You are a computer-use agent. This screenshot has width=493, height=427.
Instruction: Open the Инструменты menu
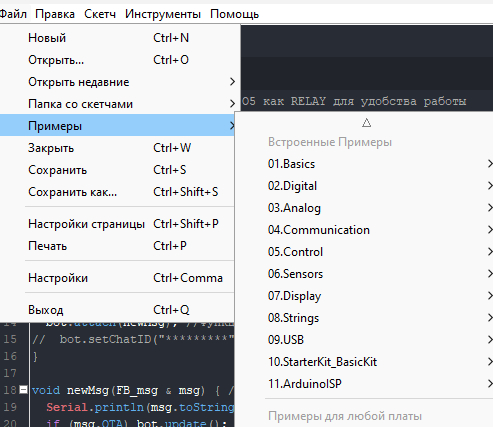coord(163,14)
